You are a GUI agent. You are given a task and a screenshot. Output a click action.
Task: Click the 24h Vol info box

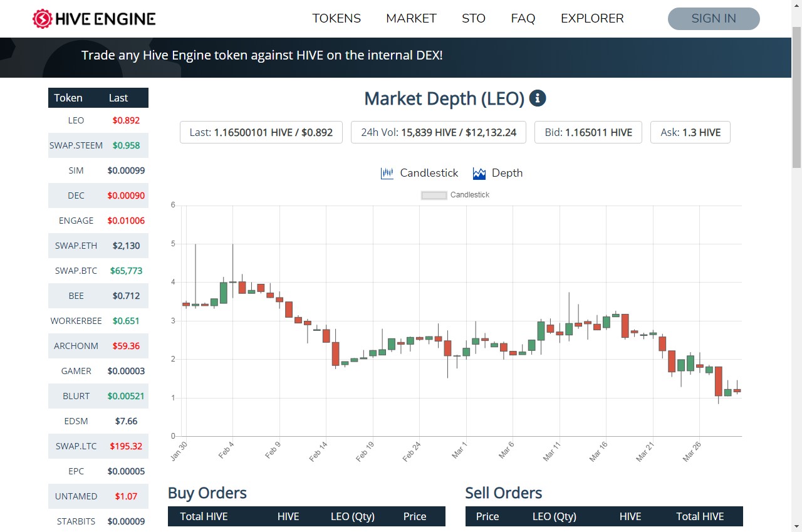(x=439, y=132)
